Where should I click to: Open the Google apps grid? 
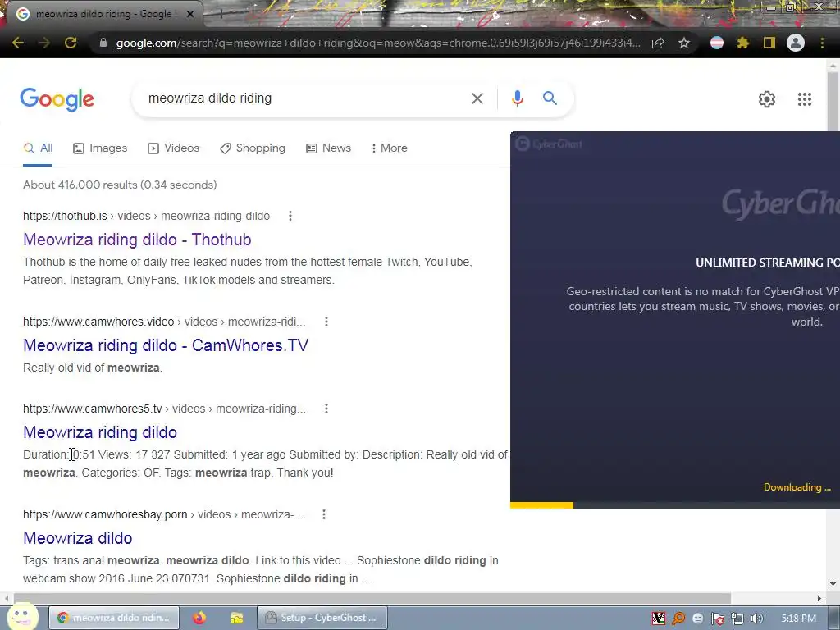tap(805, 99)
